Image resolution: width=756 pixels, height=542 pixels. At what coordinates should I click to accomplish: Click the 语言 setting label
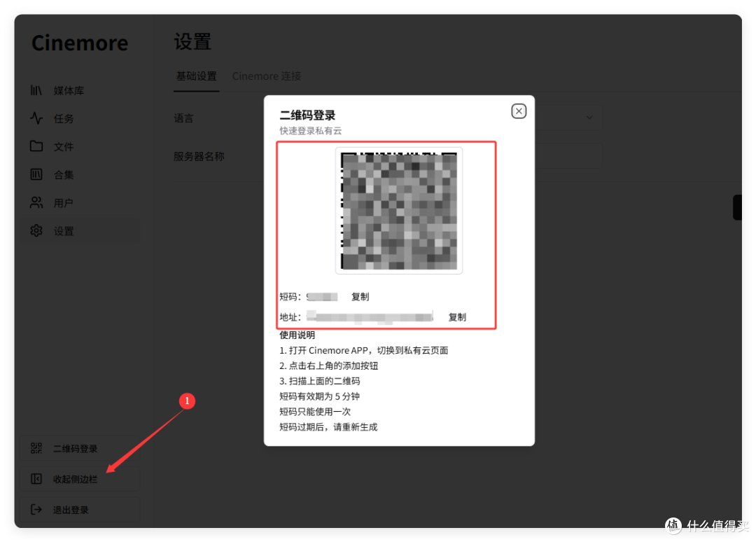coord(183,118)
